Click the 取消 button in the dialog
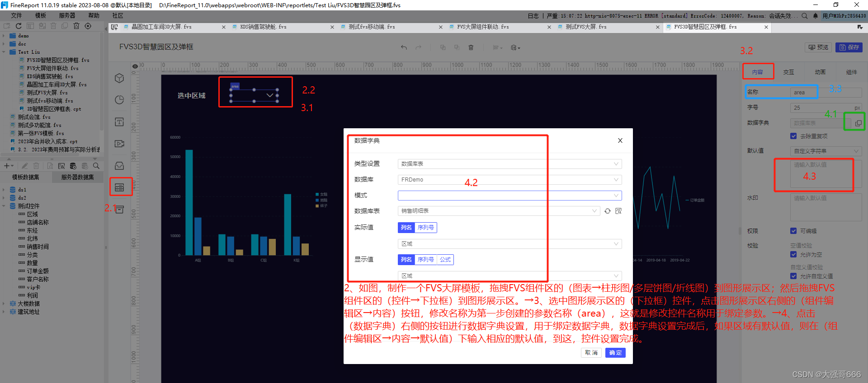Viewport: 868px width, 383px height. pos(591,353)
